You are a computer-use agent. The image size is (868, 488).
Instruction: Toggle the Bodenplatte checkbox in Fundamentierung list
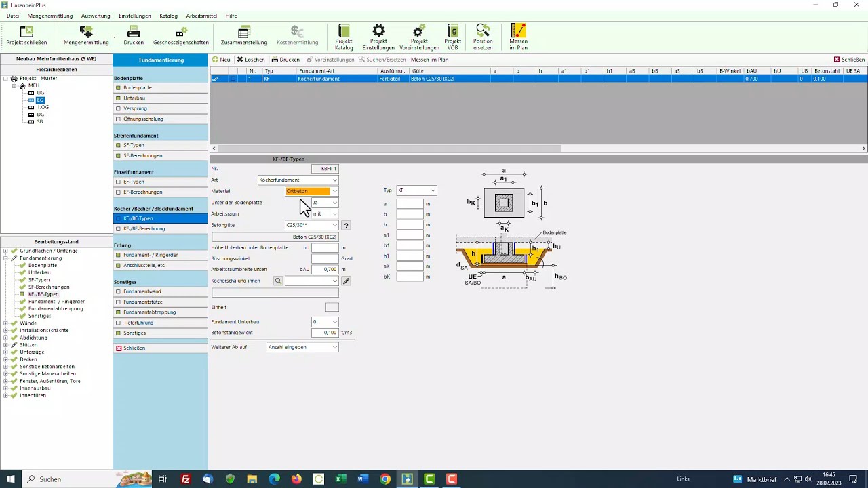(118, 88)
